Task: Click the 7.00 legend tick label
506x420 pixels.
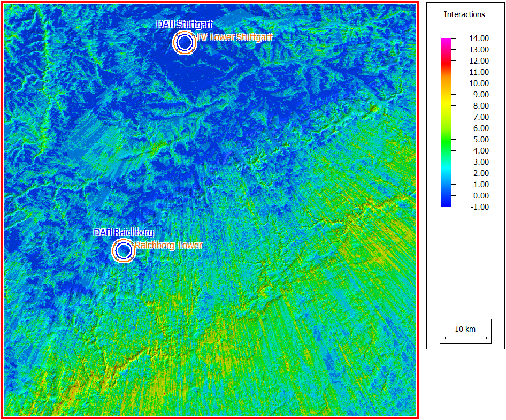Action: point(479,117)
